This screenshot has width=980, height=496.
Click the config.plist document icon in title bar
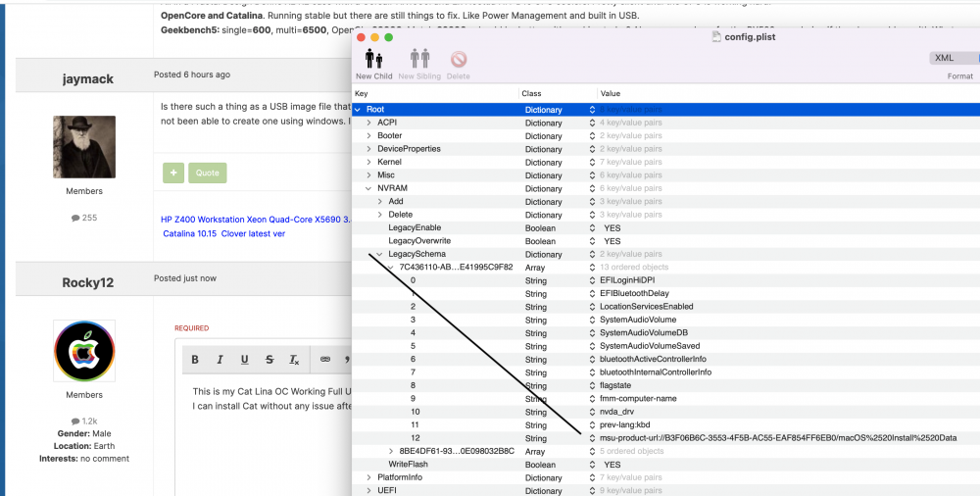tap(717, 37)
